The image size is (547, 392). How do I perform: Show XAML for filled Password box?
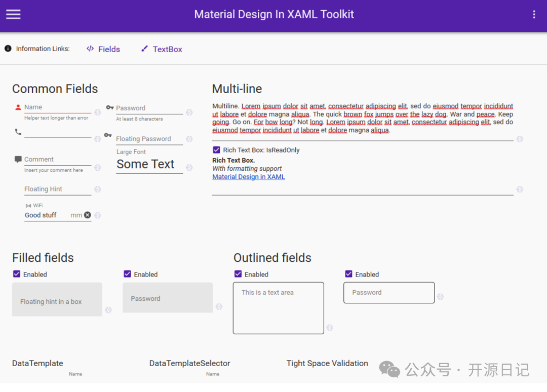pyautogui.click(x=219, y=306)
